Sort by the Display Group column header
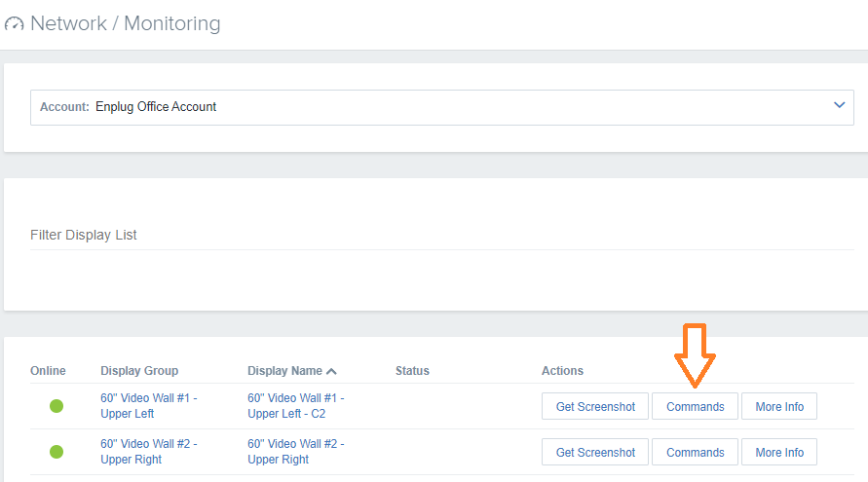The height and width of the screenshot is (482, 868). [139, 371]
